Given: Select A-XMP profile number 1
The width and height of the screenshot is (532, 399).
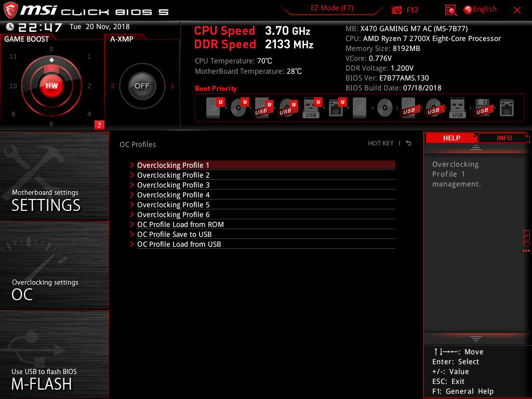Looking at the screenshot, I should tap(172, 86).
